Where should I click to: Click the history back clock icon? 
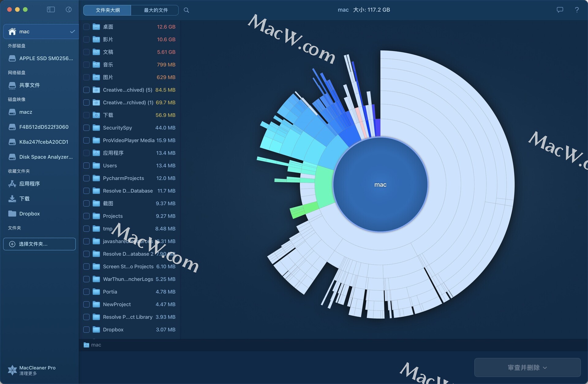[69, 10]
